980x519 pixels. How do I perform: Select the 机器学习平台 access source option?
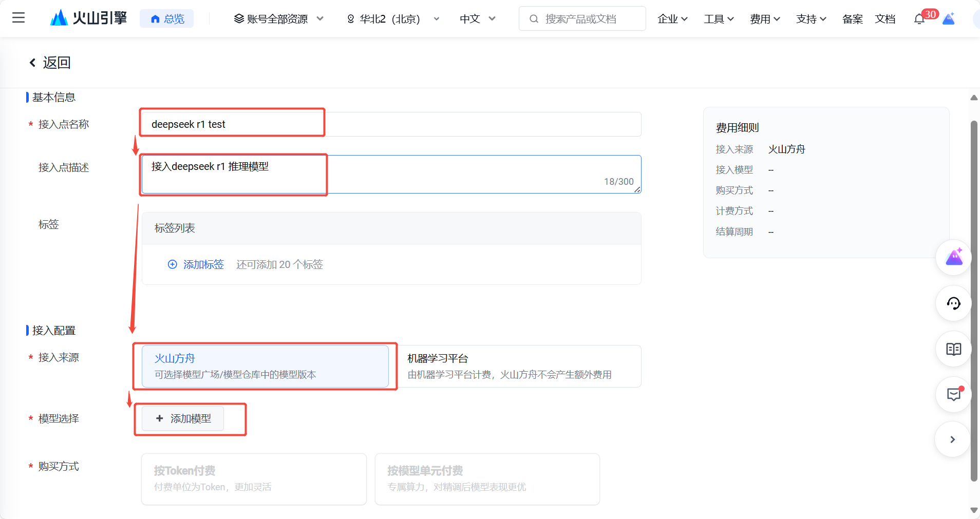(x=518, y=366)
